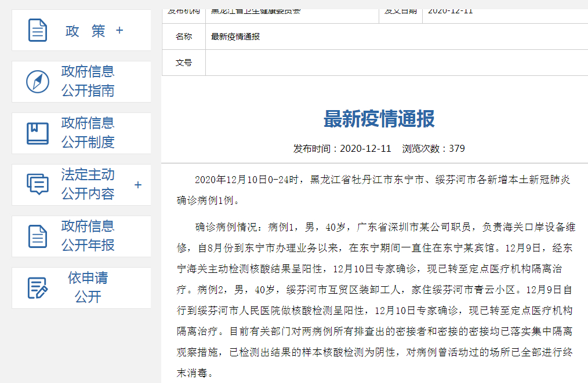
Task: Click the book icon beside 政府信息公开制度
Action: [37, 132]
